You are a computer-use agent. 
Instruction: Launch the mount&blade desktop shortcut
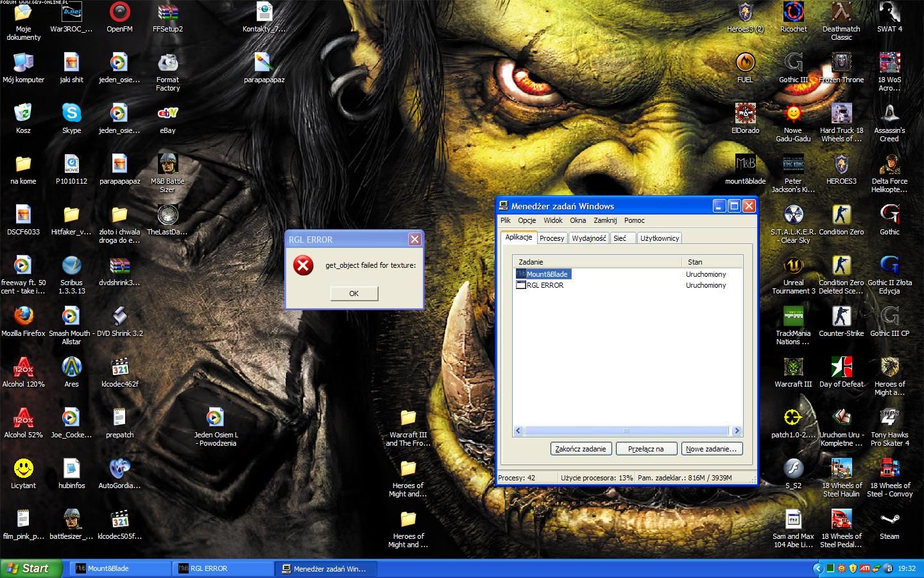point(745,170)
